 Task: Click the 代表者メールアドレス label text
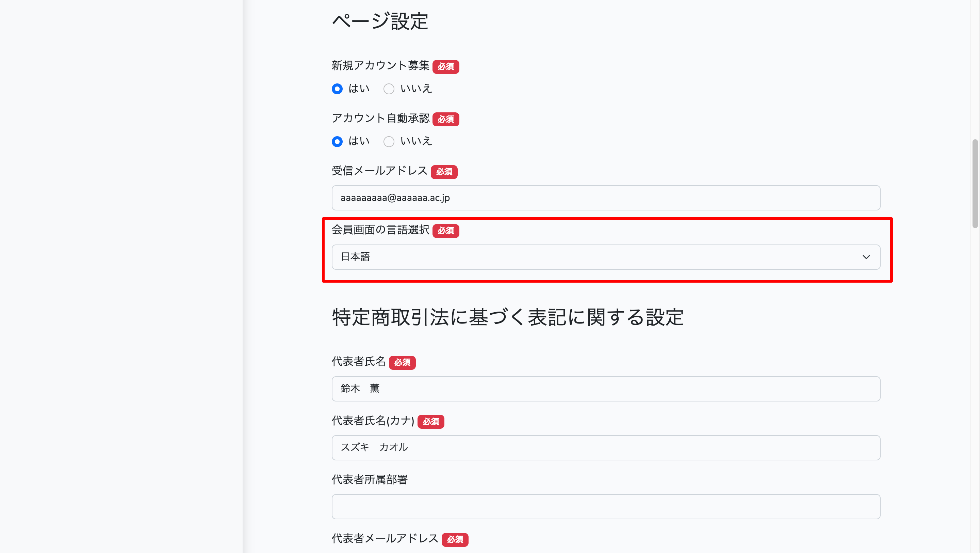pyautogui.click(x=385, y=539)
